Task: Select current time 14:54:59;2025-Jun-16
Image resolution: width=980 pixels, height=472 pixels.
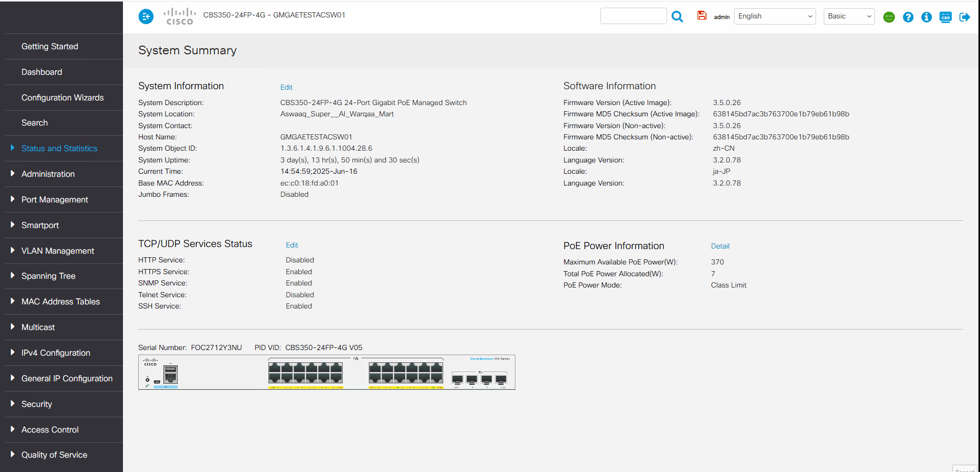Action: click(x=319, y=171)
